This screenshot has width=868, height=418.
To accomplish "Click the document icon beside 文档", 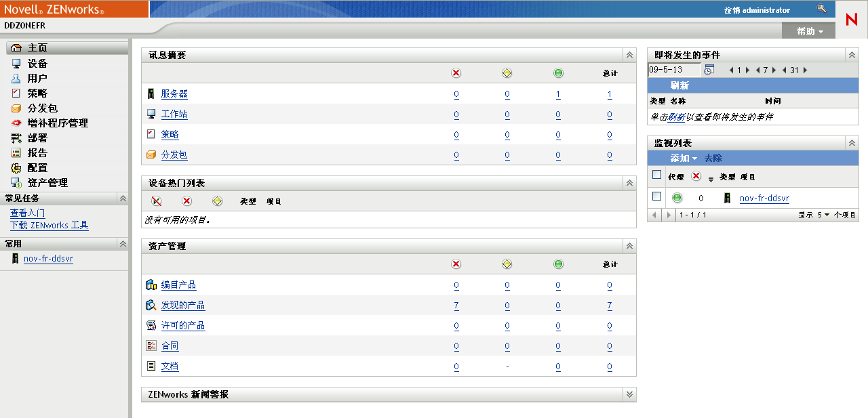I will pyautogui.click(x=151, y=367).
